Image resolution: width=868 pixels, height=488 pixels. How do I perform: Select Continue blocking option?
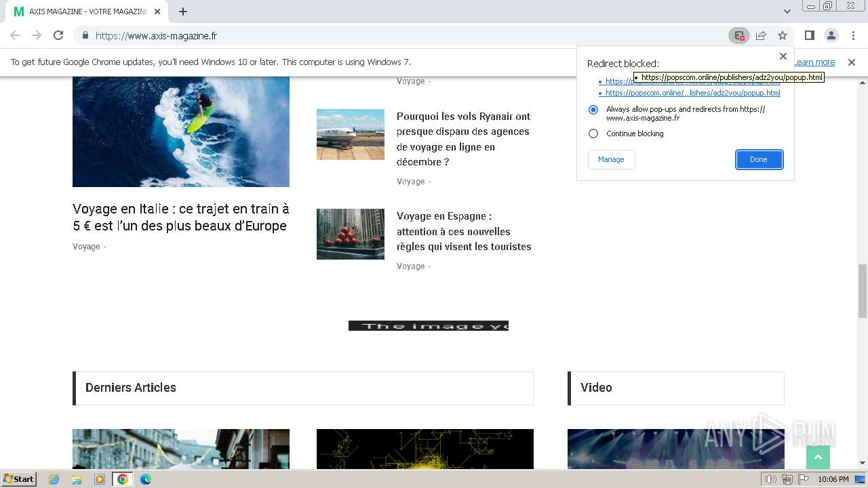(x=593, y=134)
